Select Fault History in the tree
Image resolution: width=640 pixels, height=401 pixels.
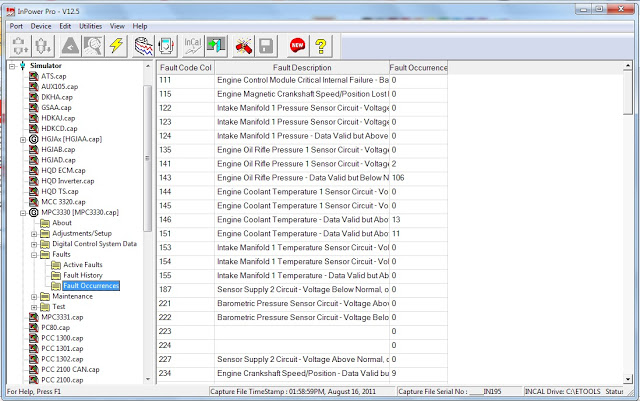[x=82, y=275]
